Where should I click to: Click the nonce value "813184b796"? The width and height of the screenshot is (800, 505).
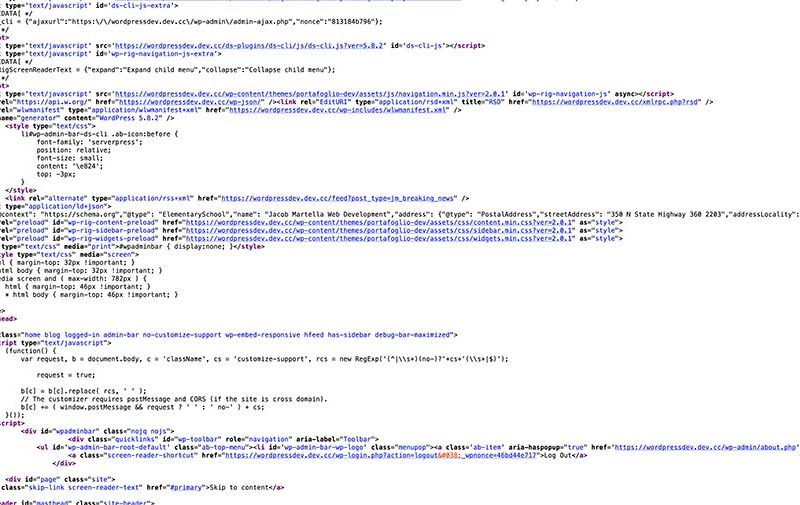[x=352, y=21]
